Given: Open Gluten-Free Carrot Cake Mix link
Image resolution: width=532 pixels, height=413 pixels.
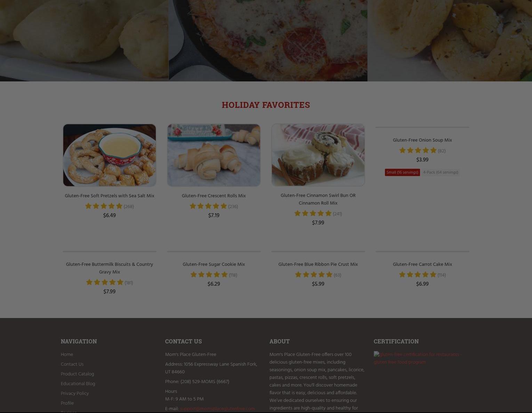Looking at the screenshot, I should coord(422,264).
